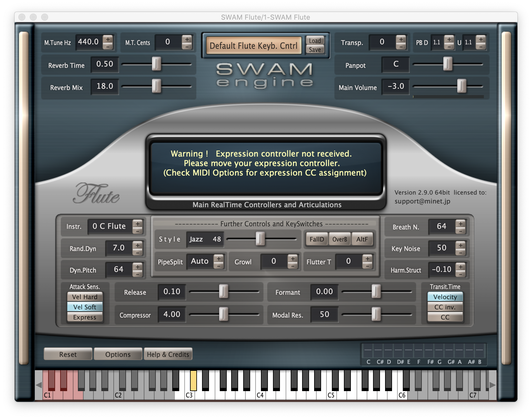The width and height of the screenshot is (532, 419).
Task: Raise Breath N. with plus button
Action: click(460, 223)
